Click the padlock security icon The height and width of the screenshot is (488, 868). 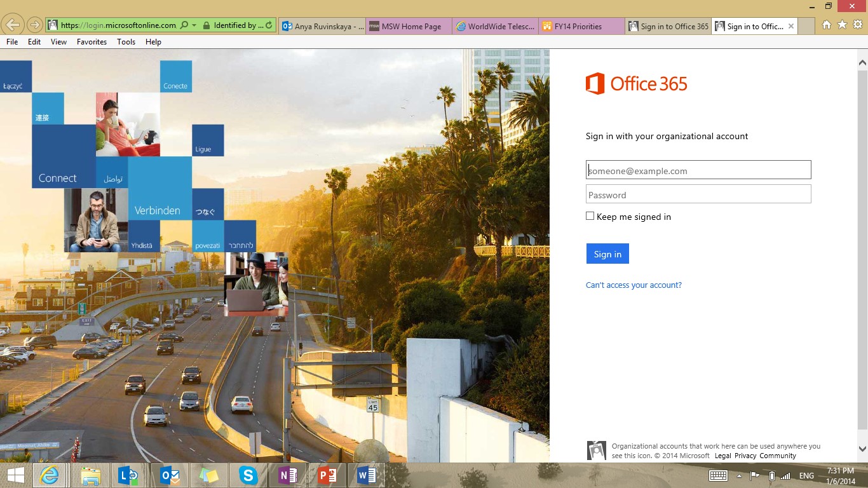[206, 25]
